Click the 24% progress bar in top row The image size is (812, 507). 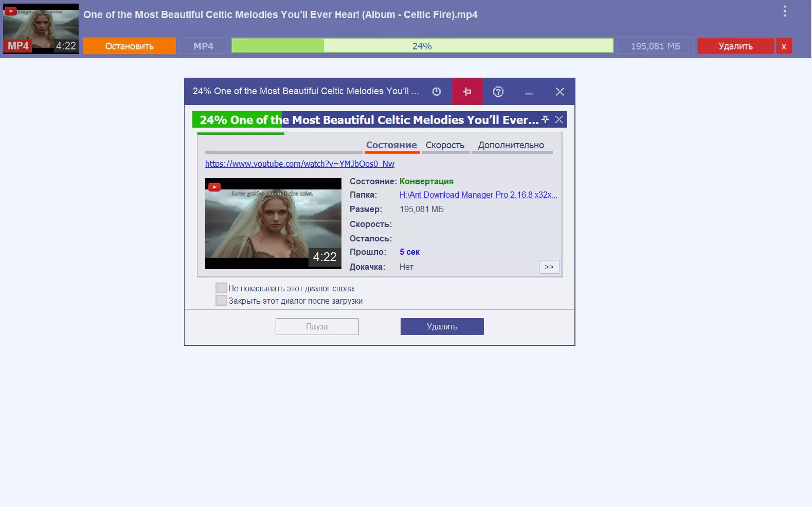tap(423, 46)
